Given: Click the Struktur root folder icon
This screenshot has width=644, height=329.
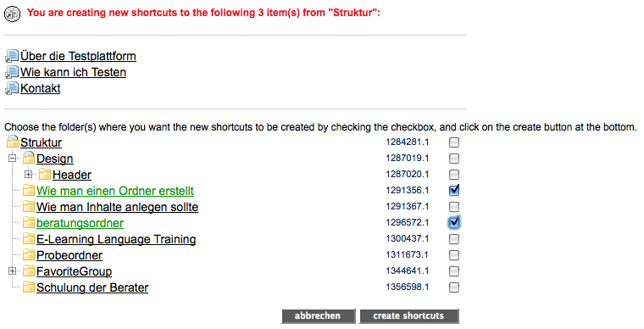Looking at the screenshot, I should click(13, 142).
